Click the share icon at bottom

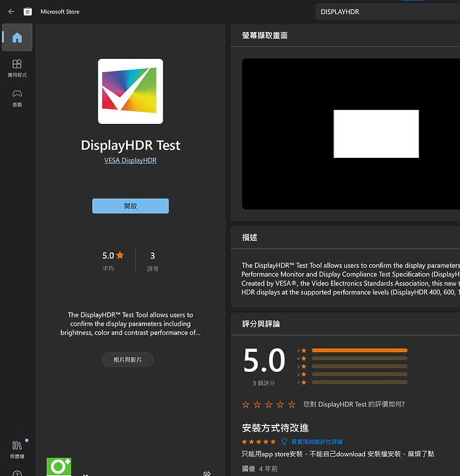coord(207,473)
